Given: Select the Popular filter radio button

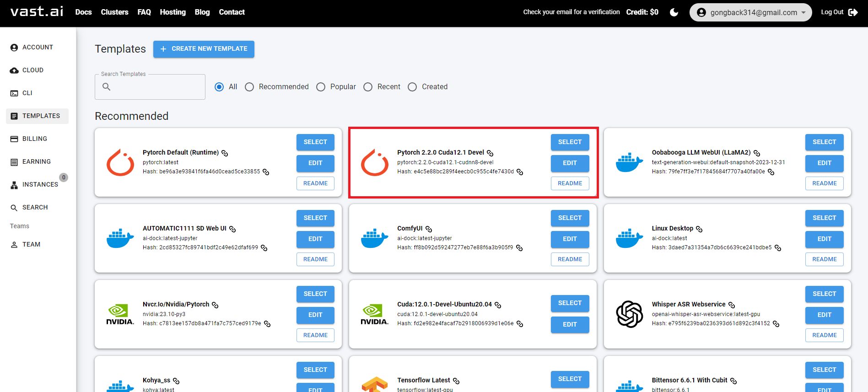Looking at the screenshot, I should (321, 87).
